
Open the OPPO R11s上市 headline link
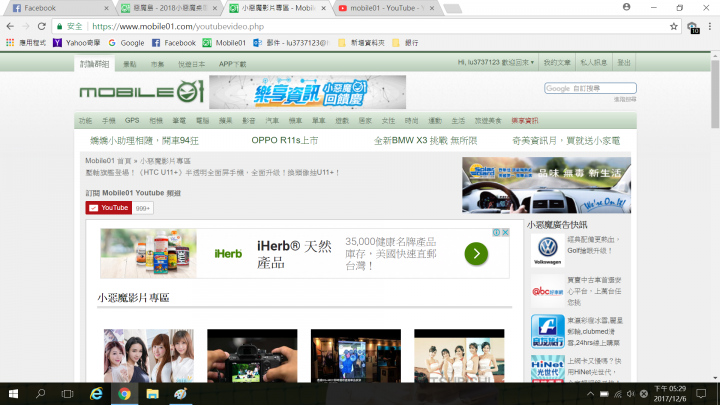(285, 141)
